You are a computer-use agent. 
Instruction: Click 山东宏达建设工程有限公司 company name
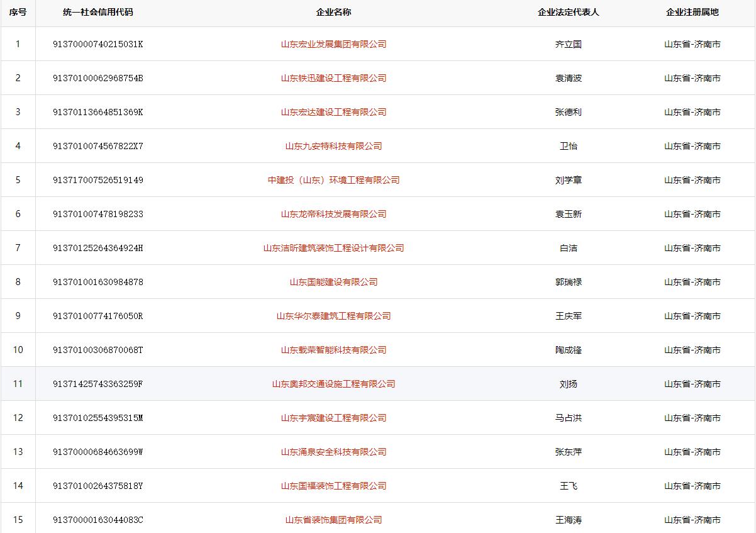(333, 112)
